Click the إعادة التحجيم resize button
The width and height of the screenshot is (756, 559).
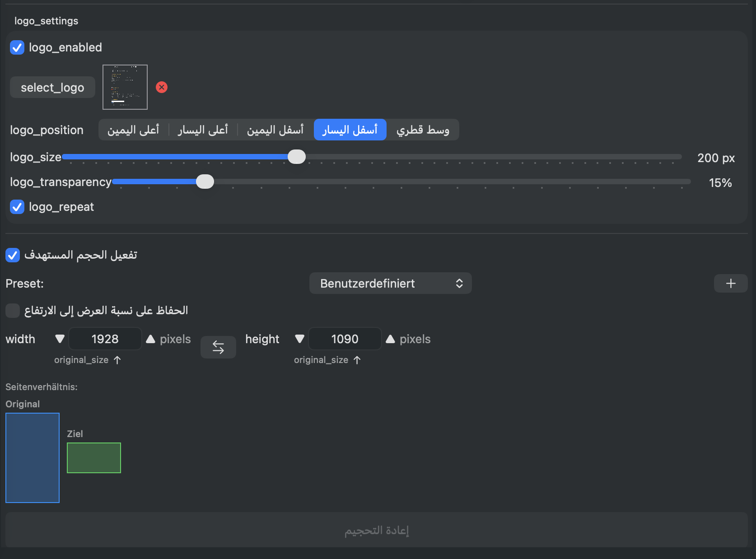(x=377, y=530)
